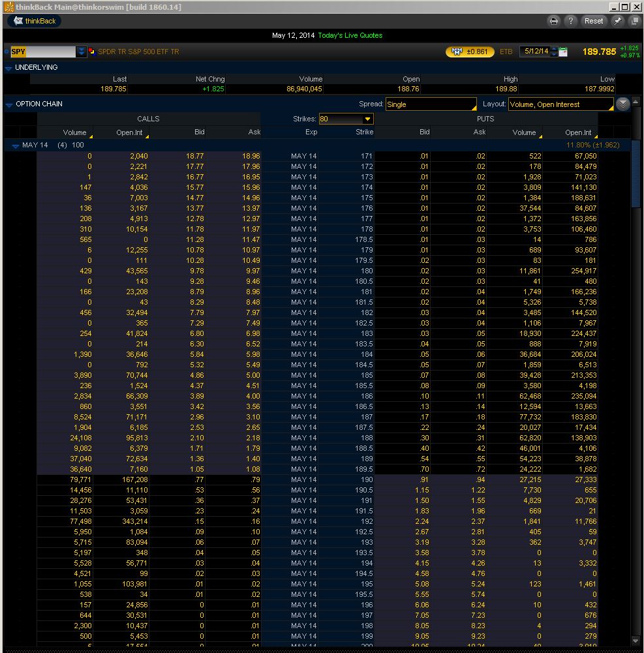This screenshot has height=653, width=644.
Task: Click the scrollbar down arrow of the option chain
Action: click(x=636, y=641)
